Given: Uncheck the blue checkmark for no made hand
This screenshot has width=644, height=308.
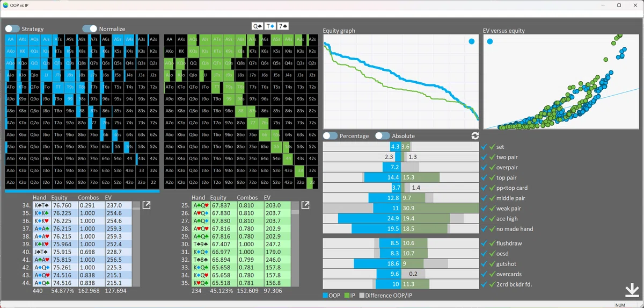Looking at the screenshot, I should pyautogui.click(x=485, y=229).
